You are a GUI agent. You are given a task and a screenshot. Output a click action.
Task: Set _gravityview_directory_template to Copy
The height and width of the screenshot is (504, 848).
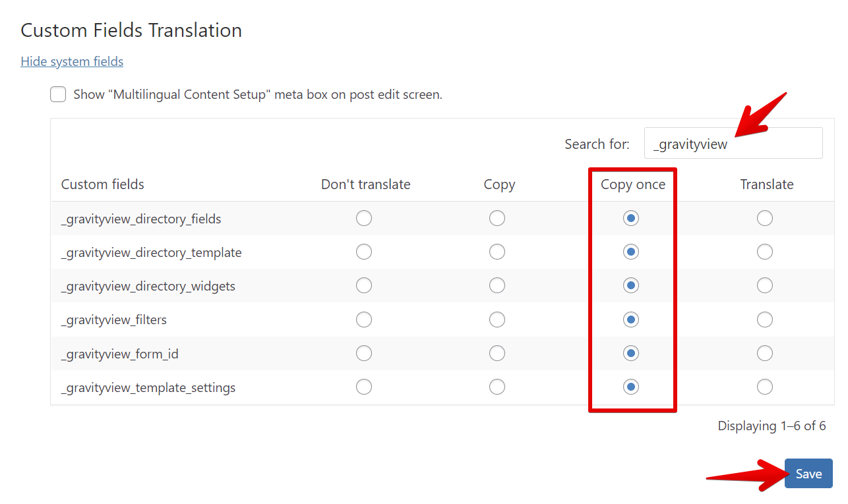pos(497,252)
